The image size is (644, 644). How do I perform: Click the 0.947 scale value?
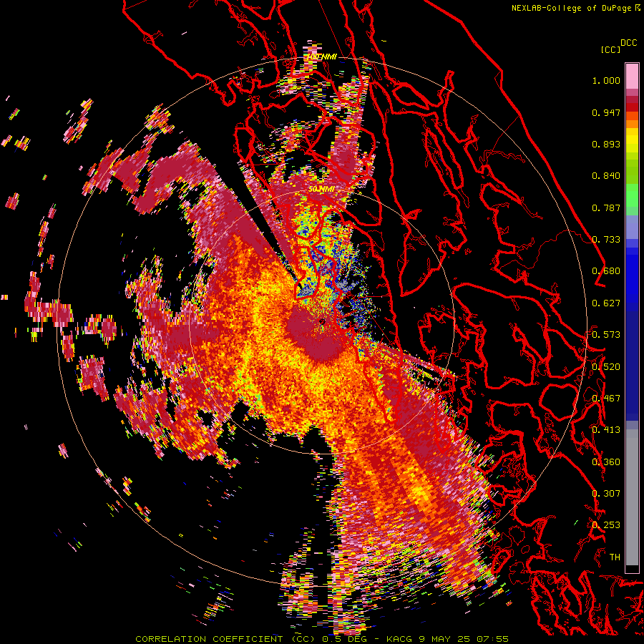pos(606,112)
